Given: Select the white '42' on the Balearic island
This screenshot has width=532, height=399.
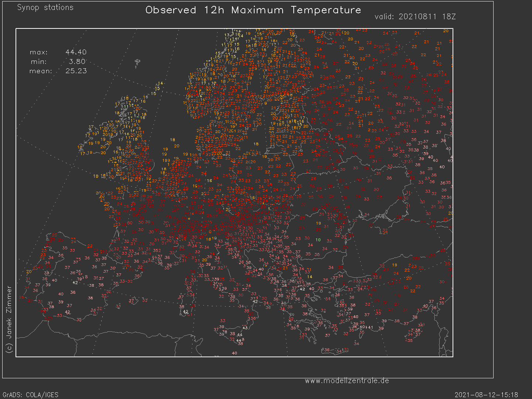Looking at the screenshot, I should pos(185,312).
